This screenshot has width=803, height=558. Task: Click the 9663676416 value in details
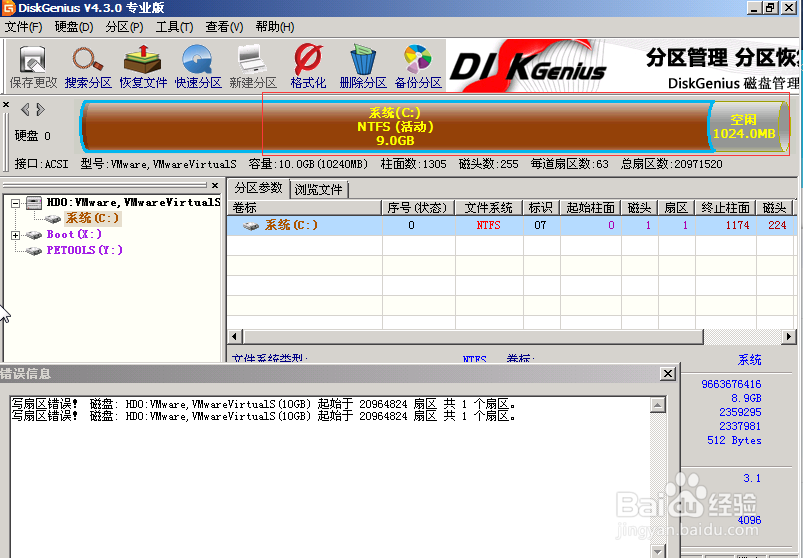731,384
